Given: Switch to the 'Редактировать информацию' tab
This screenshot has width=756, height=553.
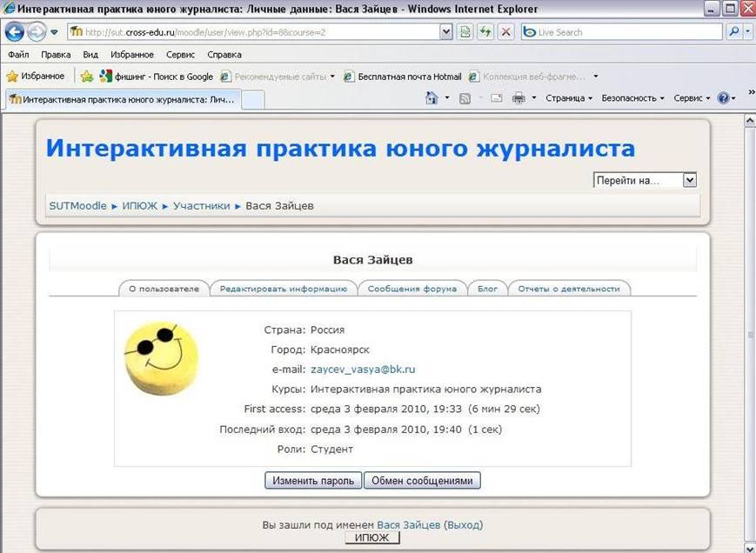Looking at the screenshot, I should pos(284,289).
